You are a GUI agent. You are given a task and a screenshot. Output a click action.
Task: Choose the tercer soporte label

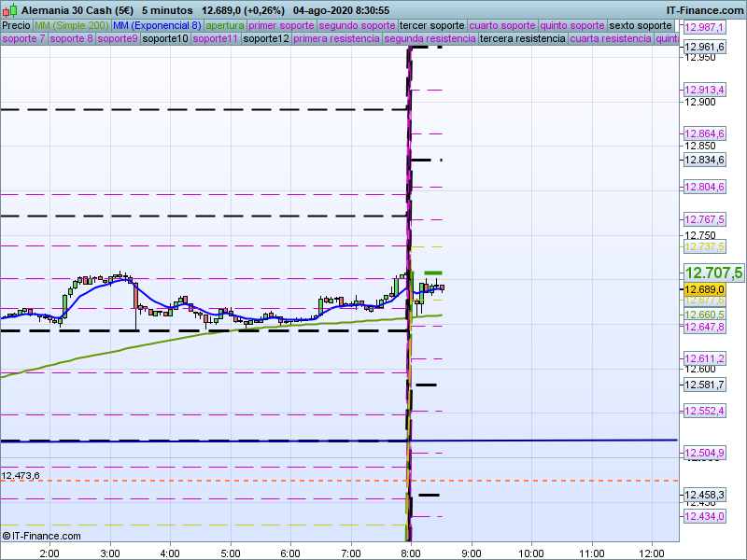431,25
